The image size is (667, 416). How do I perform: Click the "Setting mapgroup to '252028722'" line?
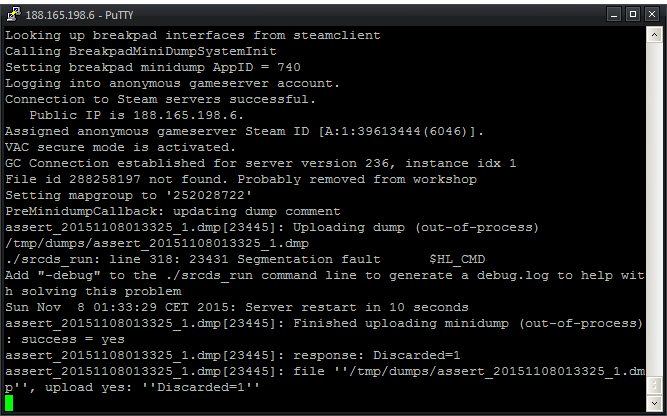(x=128, y=196)
